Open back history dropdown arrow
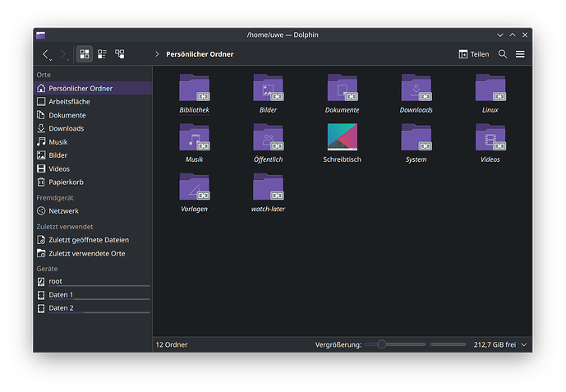 click(51, 59)
